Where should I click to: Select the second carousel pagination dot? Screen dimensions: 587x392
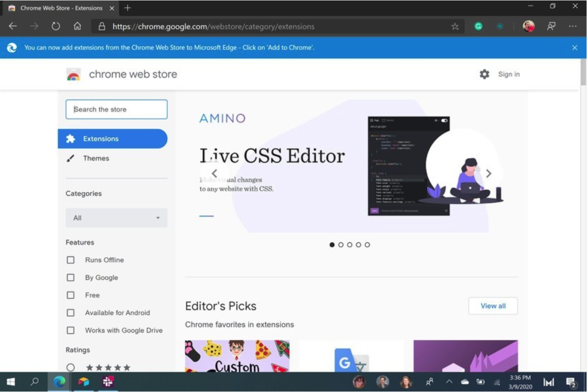click(x=341, y=244)
